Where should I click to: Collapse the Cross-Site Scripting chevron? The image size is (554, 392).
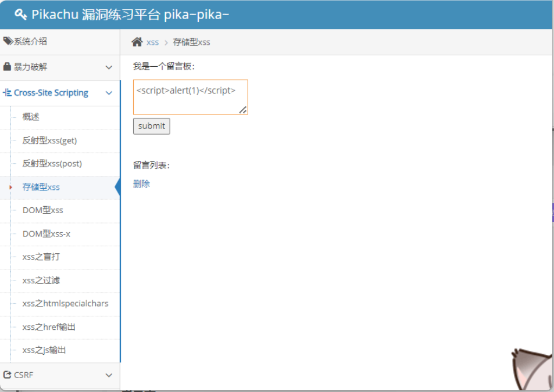(109, 93)
